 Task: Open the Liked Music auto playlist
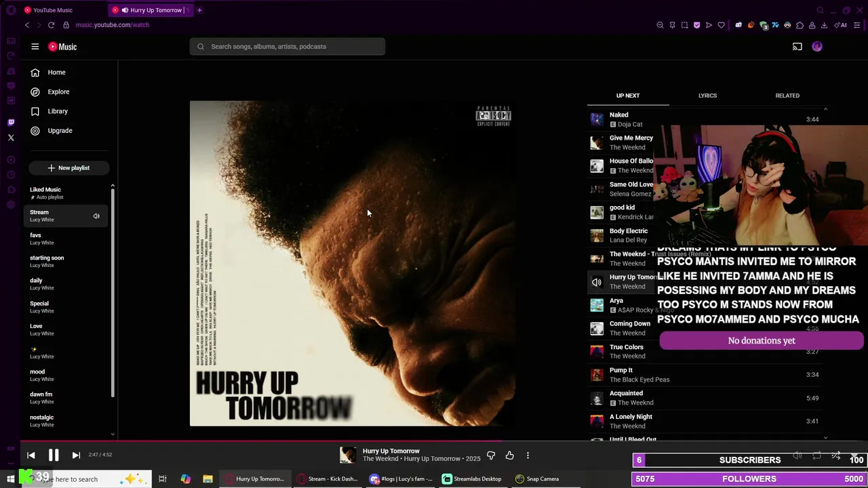66,193
